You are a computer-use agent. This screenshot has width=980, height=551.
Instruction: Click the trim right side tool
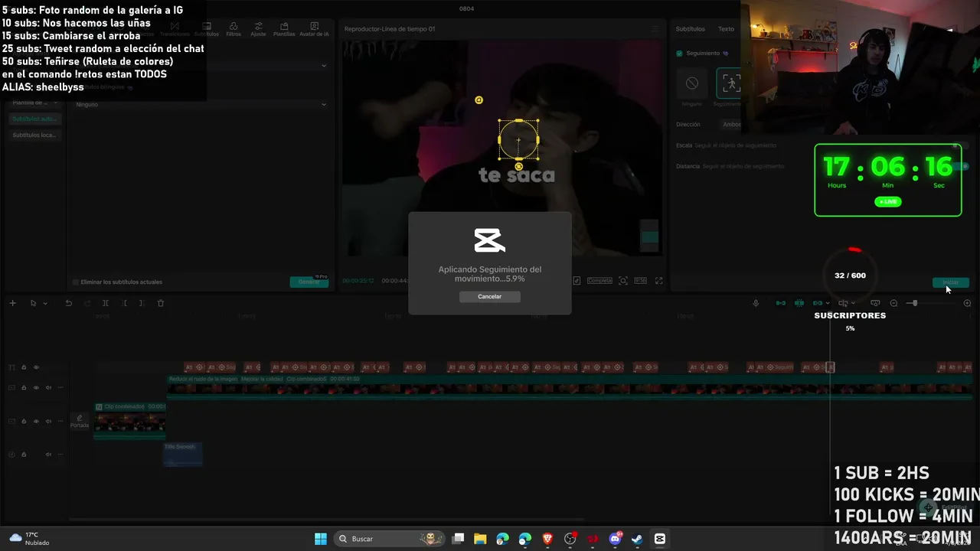(142, 303)
